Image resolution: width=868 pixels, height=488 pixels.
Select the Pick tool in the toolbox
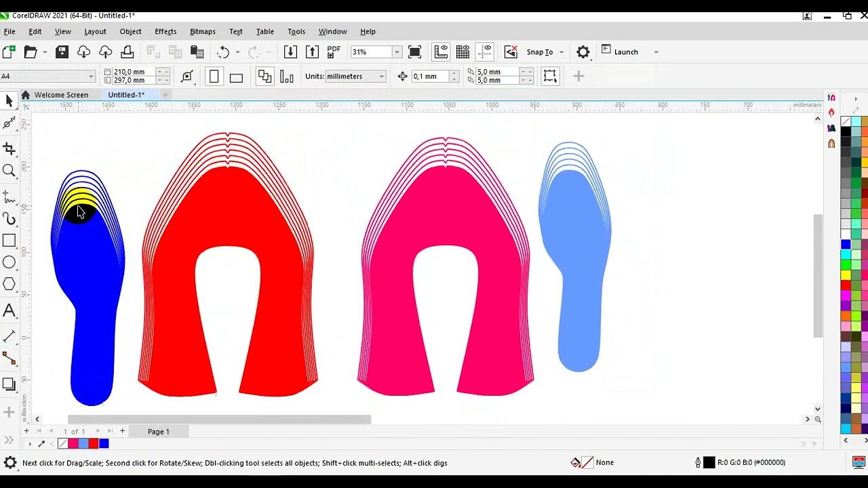9,101
